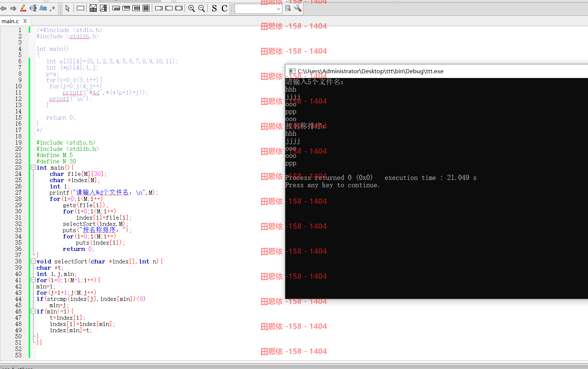Click the zoom out magnifier icon

click(202, 8)
